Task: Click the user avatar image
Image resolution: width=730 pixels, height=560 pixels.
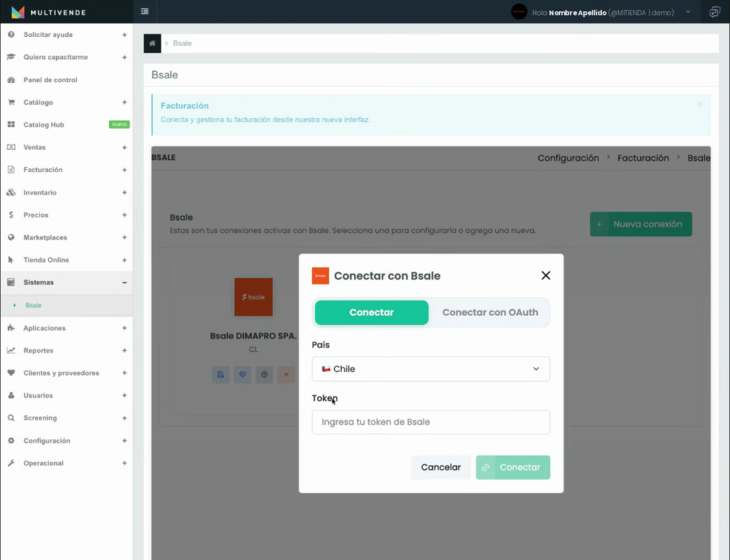Action: tap(519, 12)
